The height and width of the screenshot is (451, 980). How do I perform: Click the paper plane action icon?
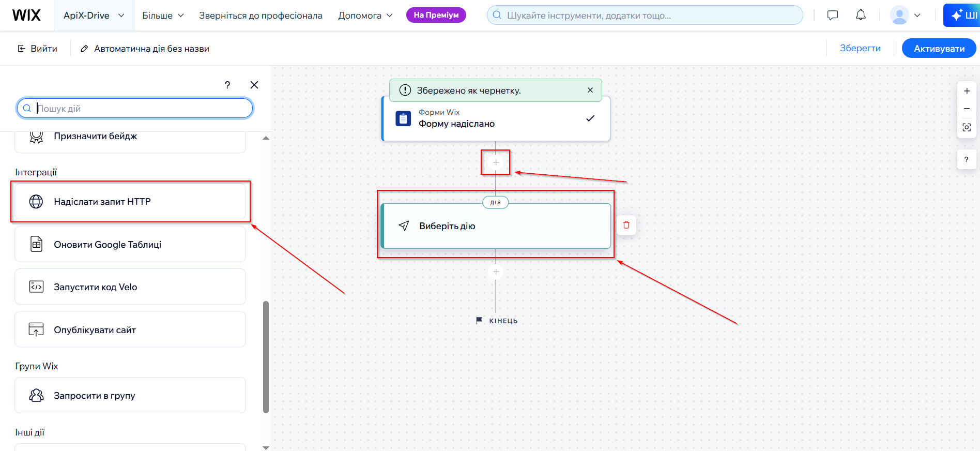coord(404,226)
